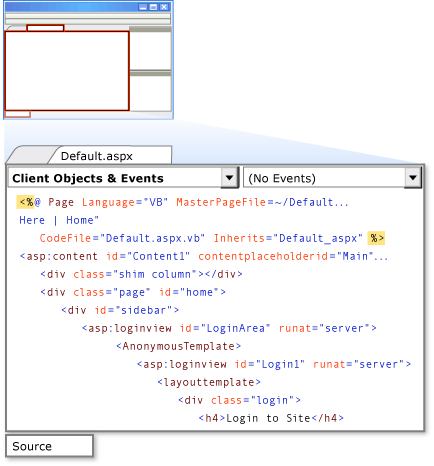Click the maximize button in the thumbnail window
This screenshot has height=466, width=434.
coord(153,7)
